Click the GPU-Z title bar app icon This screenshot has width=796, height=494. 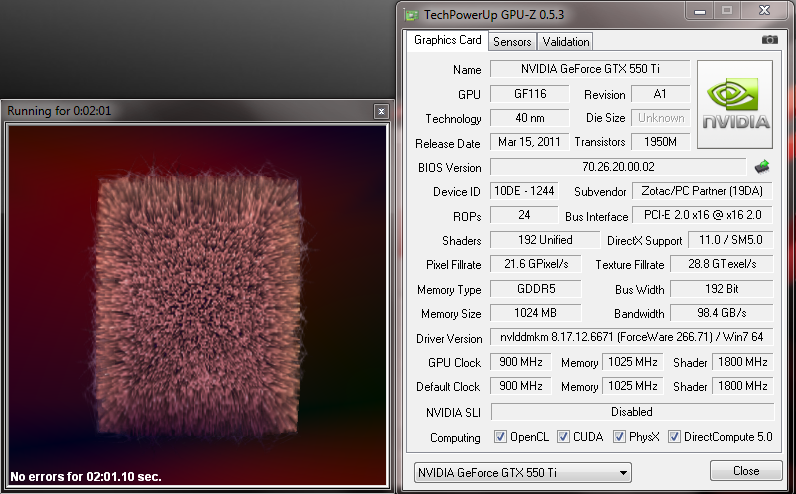coord(412,15)
